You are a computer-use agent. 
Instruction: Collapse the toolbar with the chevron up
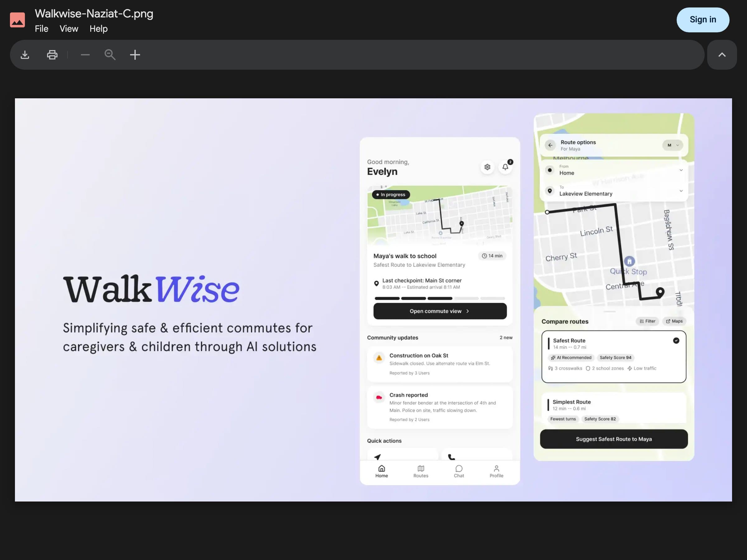click(722, 55)
